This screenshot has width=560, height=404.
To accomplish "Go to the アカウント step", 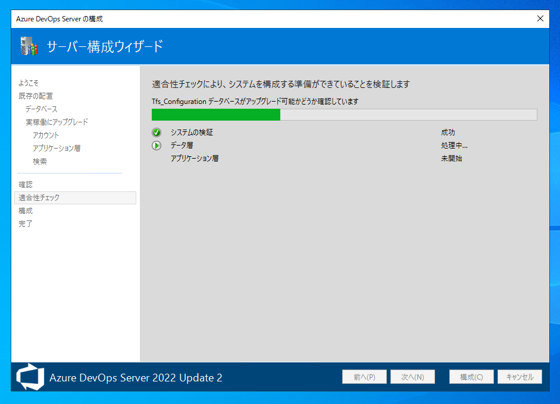I will click(46, 135).
